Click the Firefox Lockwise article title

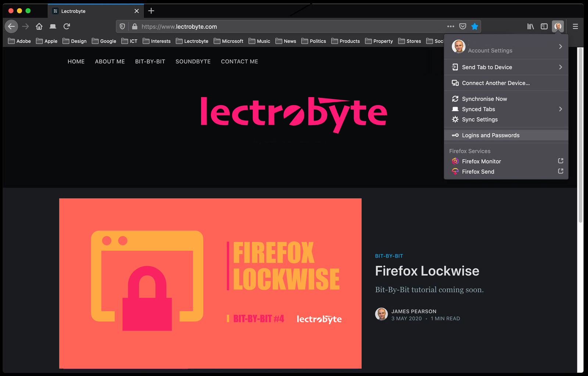click(427, 271)
